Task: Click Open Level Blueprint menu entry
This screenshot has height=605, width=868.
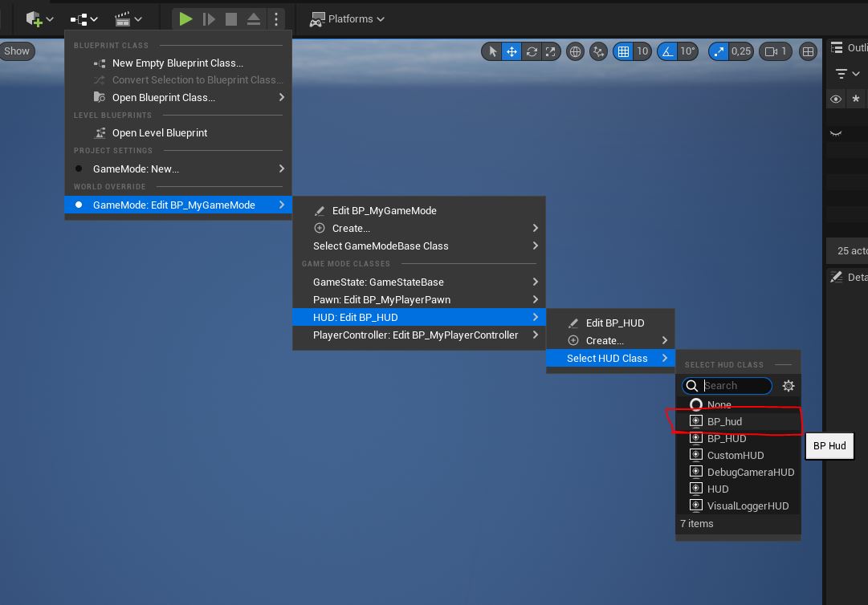Action: tap(159, 132)
